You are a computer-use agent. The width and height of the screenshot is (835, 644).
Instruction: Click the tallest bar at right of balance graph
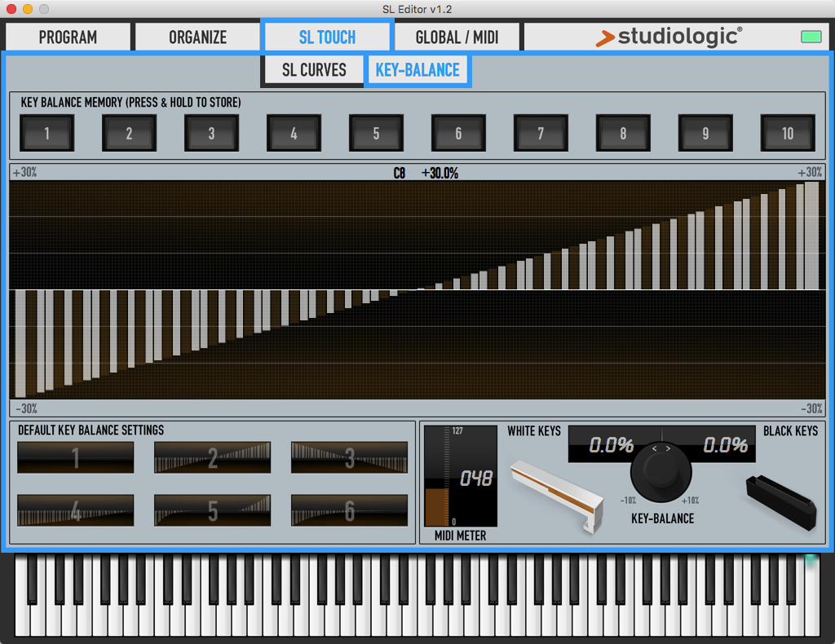pyautogui.click(x=811, y=236)
